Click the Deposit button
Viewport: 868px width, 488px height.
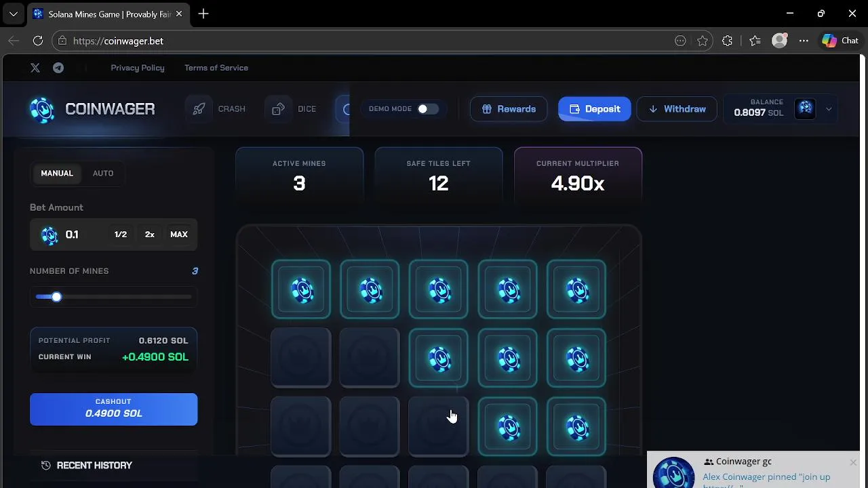(x=595, y=109)
